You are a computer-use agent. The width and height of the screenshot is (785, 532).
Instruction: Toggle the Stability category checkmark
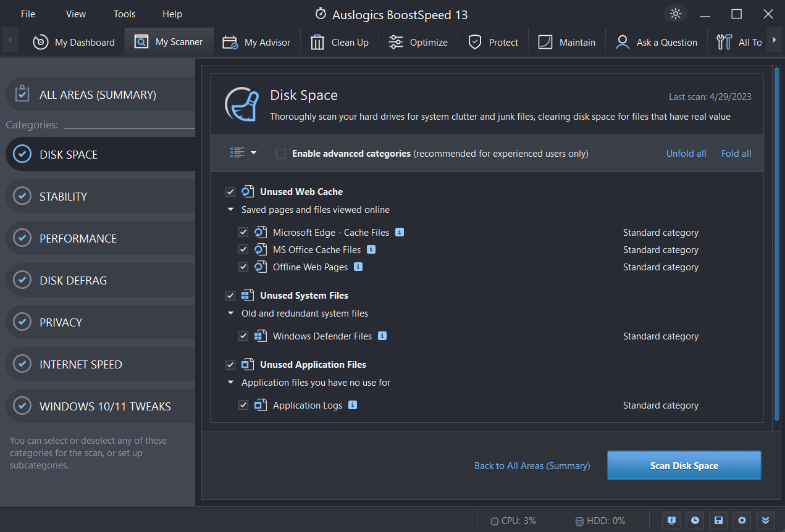[22, 196]
